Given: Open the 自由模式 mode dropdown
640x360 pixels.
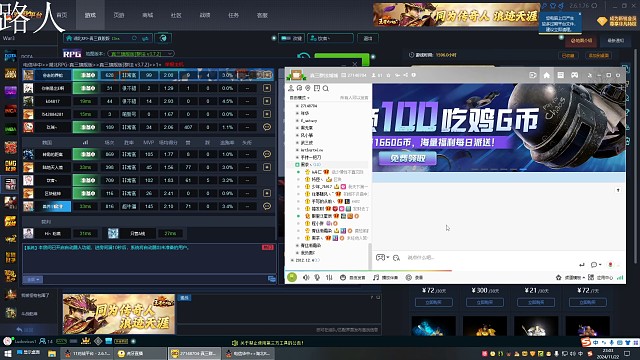Looking at the screenshot, I should click(300, 98).
